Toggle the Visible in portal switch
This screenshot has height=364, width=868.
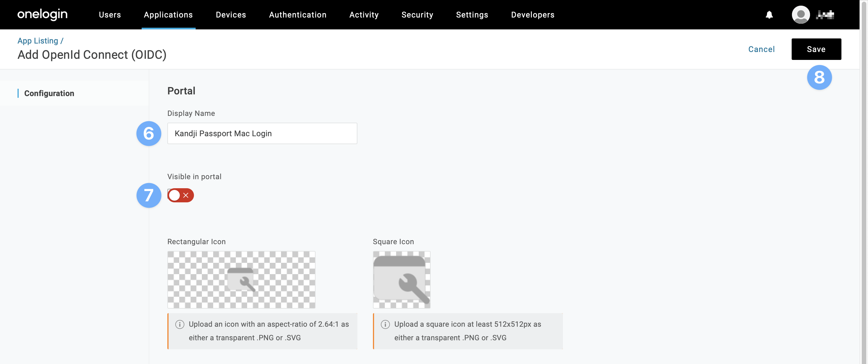[181, 195]
